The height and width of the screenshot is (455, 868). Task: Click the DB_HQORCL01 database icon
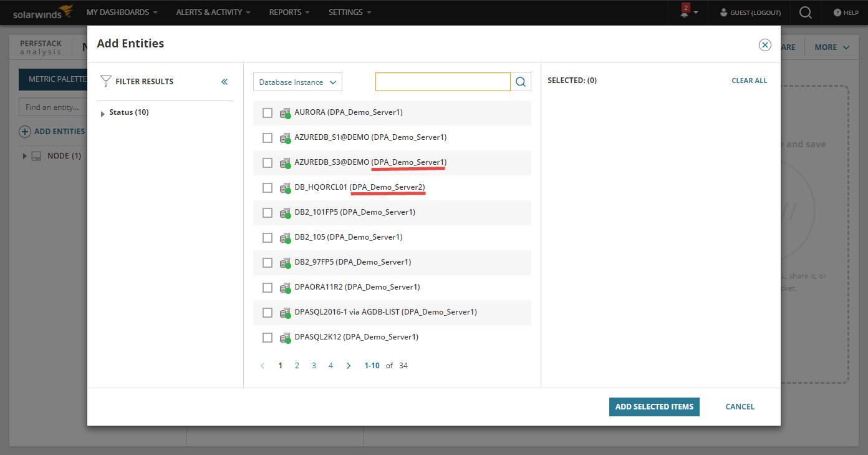286,188
